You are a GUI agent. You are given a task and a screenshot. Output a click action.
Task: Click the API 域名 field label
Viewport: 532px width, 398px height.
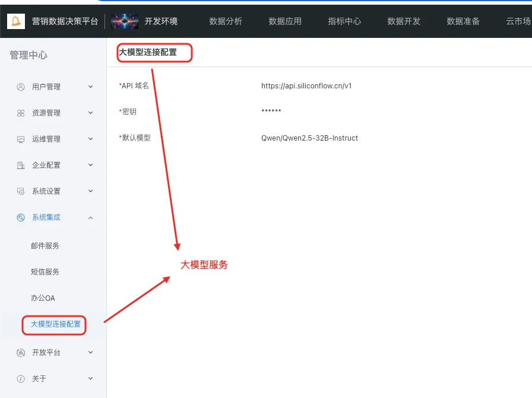(x=134, y=86)
